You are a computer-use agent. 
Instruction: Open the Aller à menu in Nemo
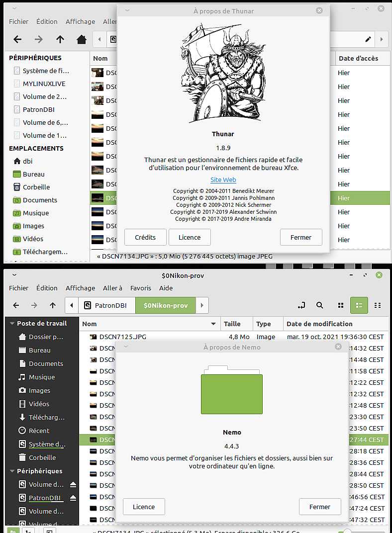pyautogui.click(x=112, y=288)
